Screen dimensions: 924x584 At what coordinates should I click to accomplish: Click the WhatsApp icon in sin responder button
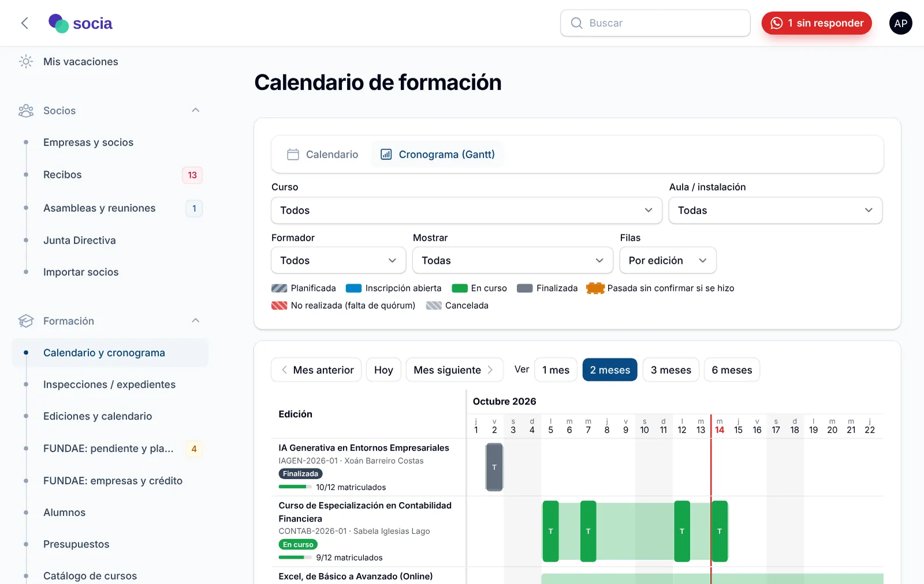click(x=777, y=23)
